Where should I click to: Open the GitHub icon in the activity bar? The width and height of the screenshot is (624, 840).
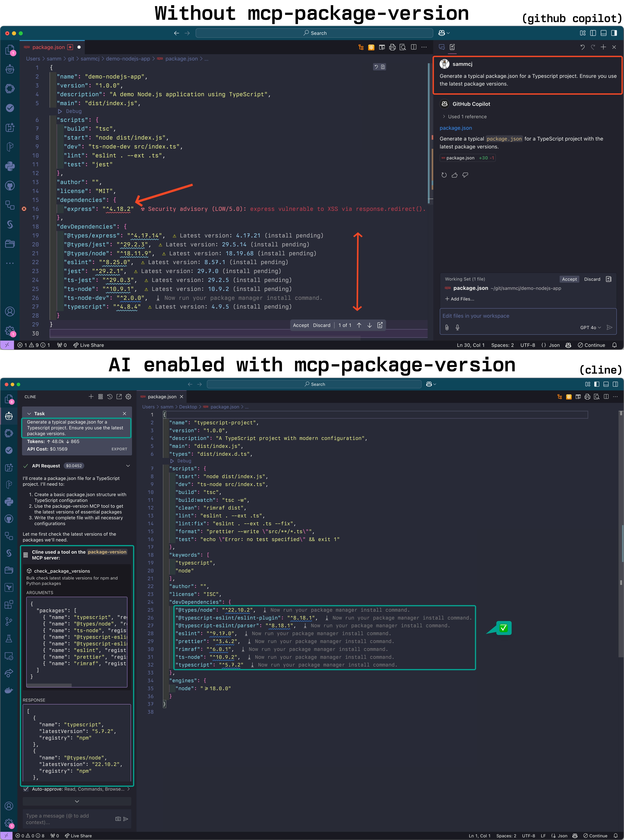[10, 185]
